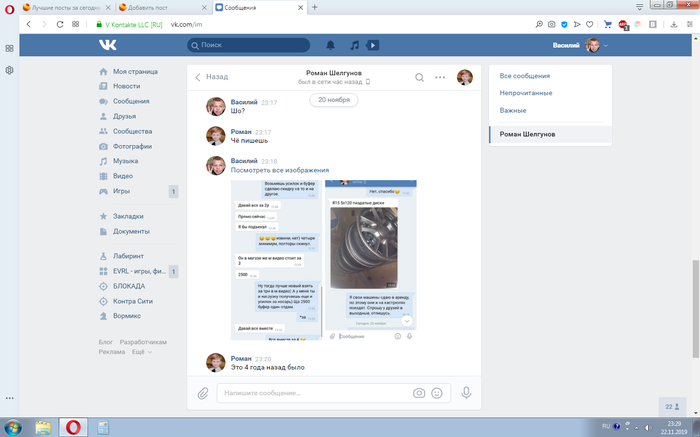The width and height of the screenshot is (700, 437).
Task: Select the Важные messages filter
Action: tap(513, 110)
